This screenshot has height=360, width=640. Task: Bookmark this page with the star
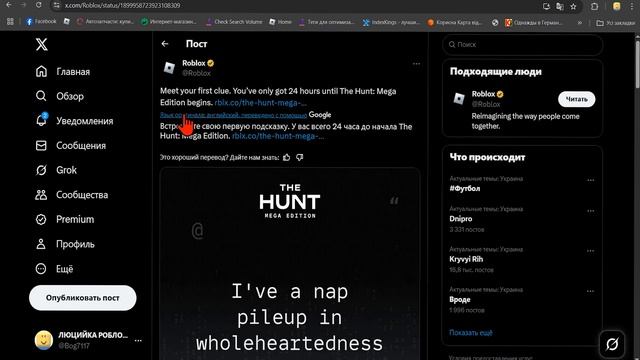(x=573, y=6)
